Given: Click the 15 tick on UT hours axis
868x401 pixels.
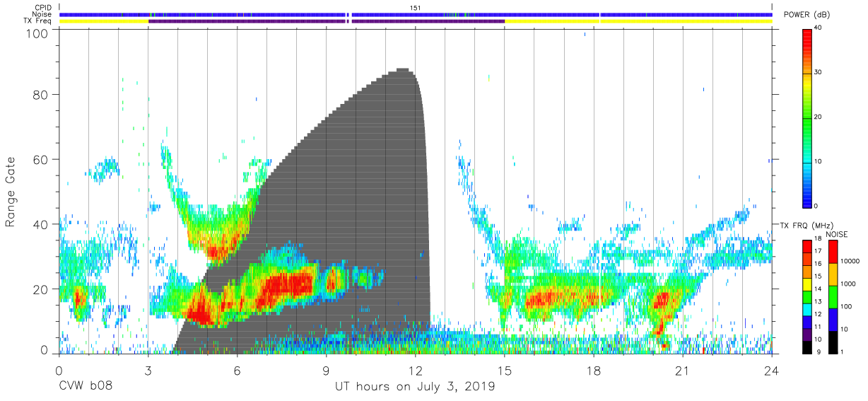Looking at the screenshot, I should [505, 370].
